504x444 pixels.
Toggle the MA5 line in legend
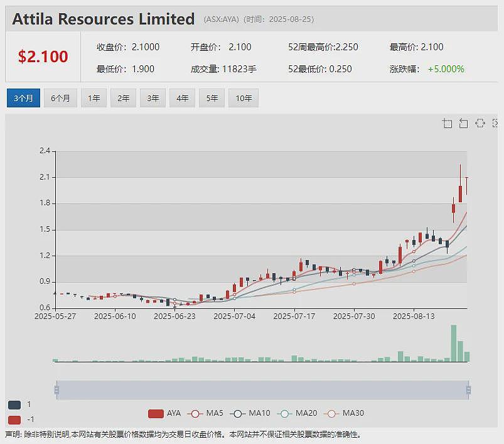tap(205, 413)
